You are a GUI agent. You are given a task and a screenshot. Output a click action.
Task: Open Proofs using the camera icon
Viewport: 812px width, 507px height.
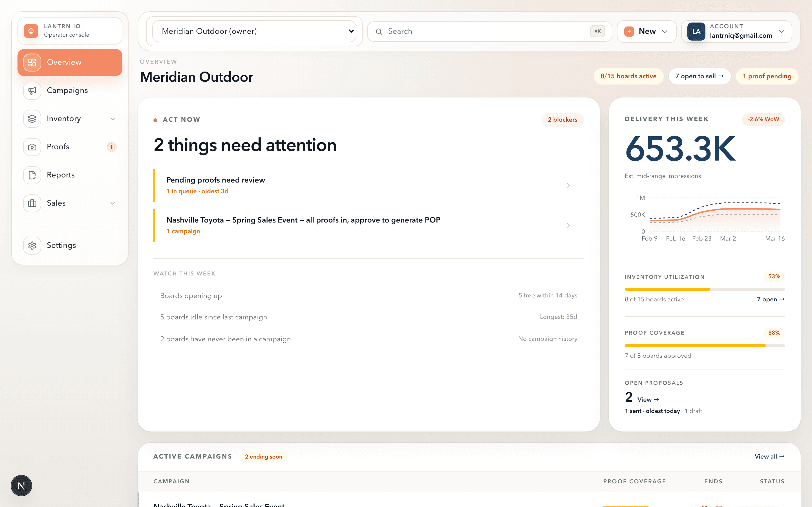click(x=32, y=146)
